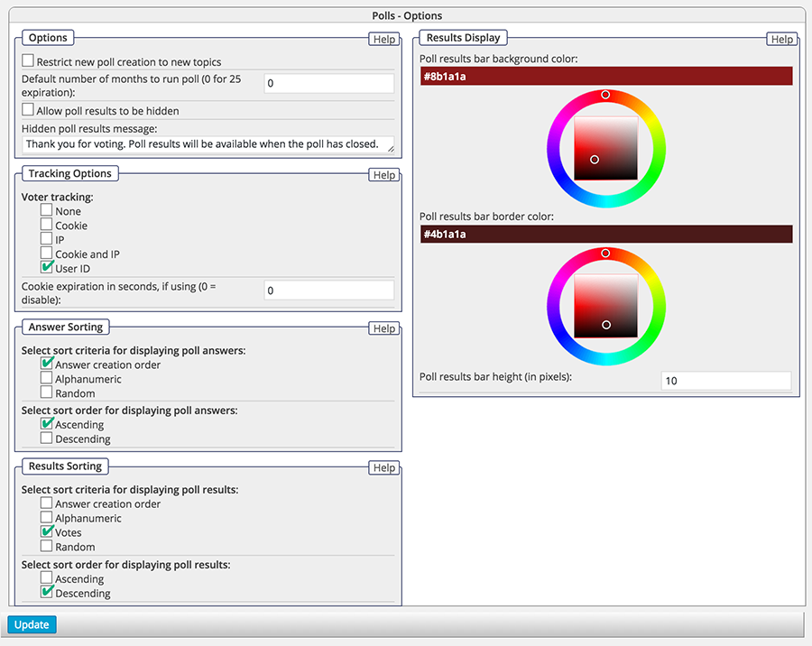Image resolution: width=812 pixels, height=646 pixels.
Task: Uncheck User ID voter tracking
Action: point(47,268)
